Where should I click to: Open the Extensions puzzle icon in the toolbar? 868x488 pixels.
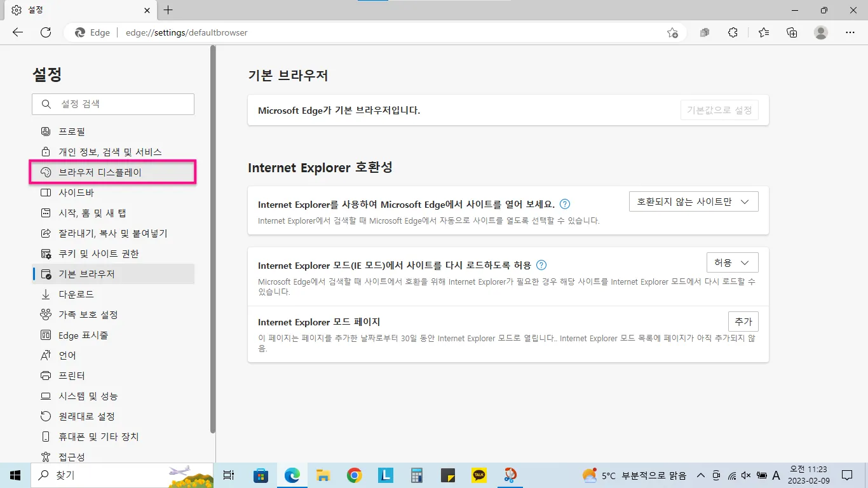733,32
